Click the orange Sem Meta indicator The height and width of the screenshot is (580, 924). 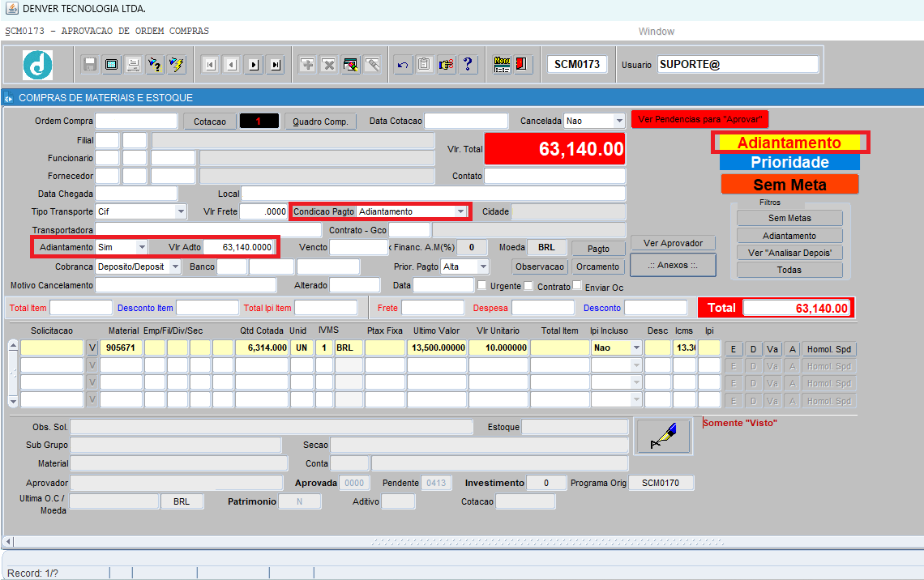(x=789, y=185)
